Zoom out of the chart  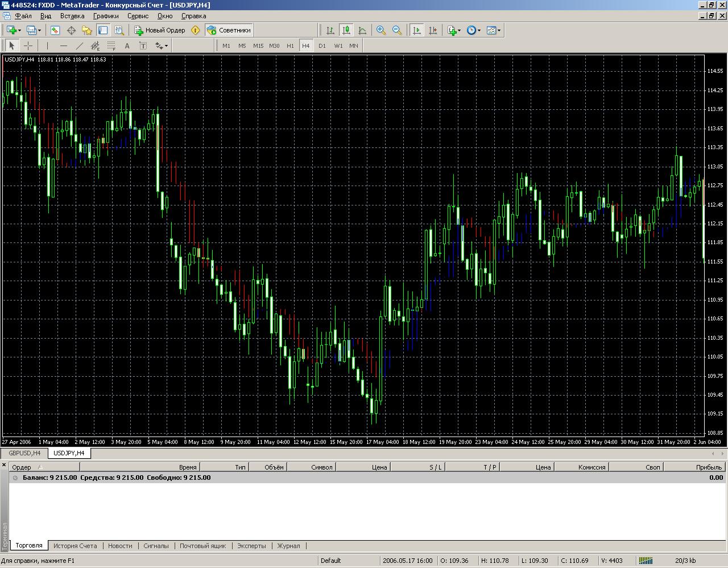(x=397, y=30)
